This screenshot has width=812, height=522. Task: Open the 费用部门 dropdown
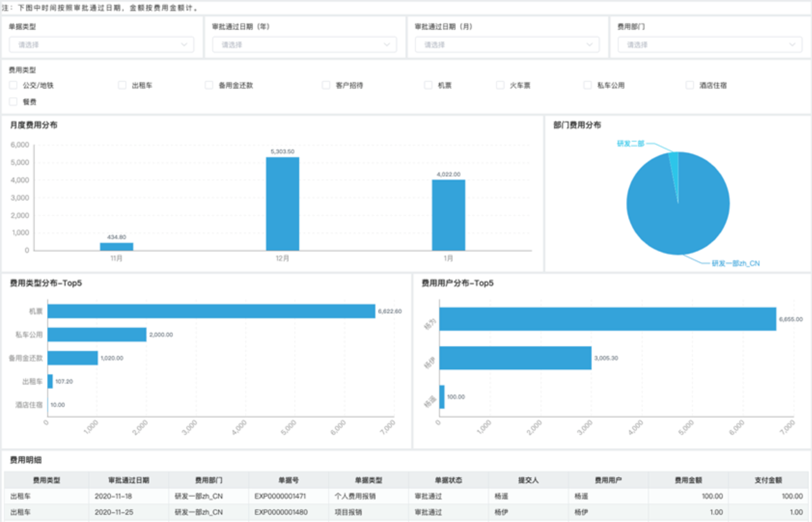[710, 44]
